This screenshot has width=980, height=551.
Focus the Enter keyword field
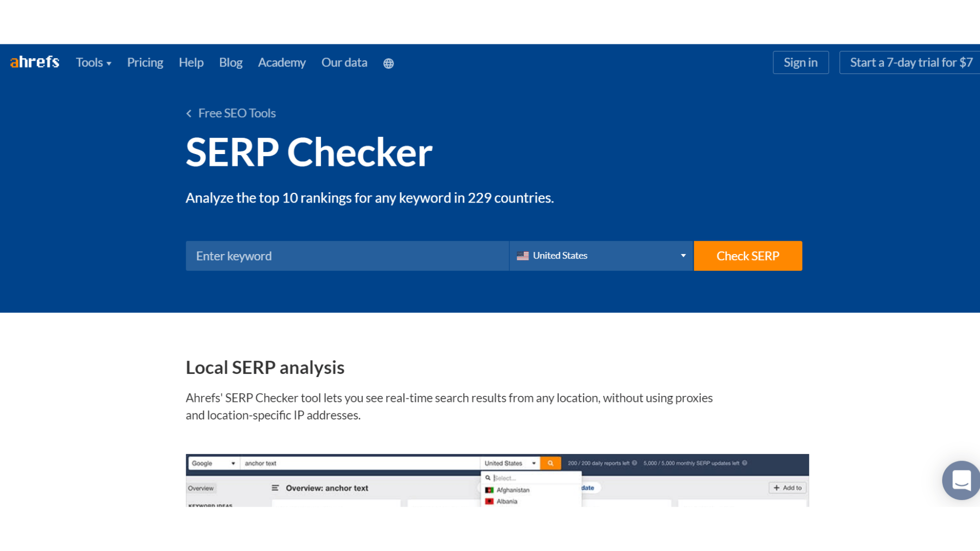pyautogui.click(x=347, y=256)
